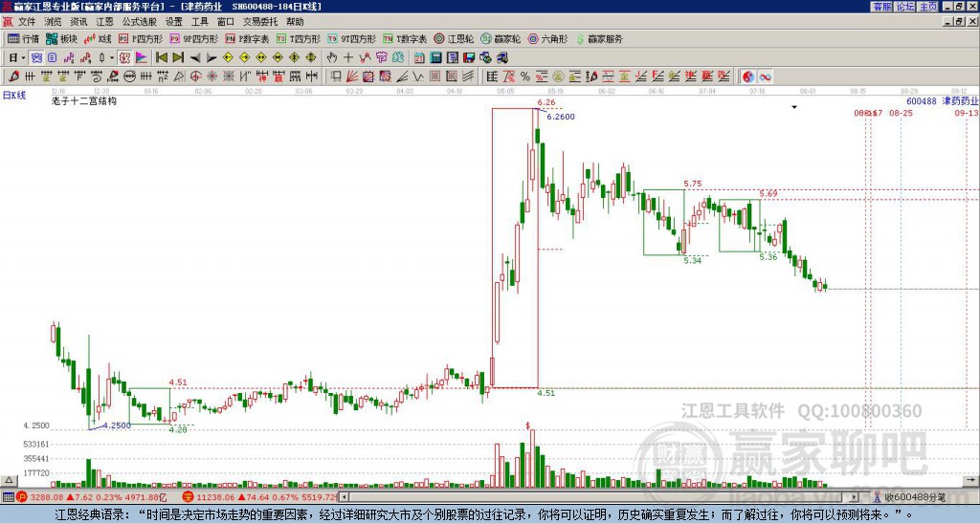The width and height of the screenshot is (980, 524).
Task: Click the network computers icon
Action: (502, 58)
